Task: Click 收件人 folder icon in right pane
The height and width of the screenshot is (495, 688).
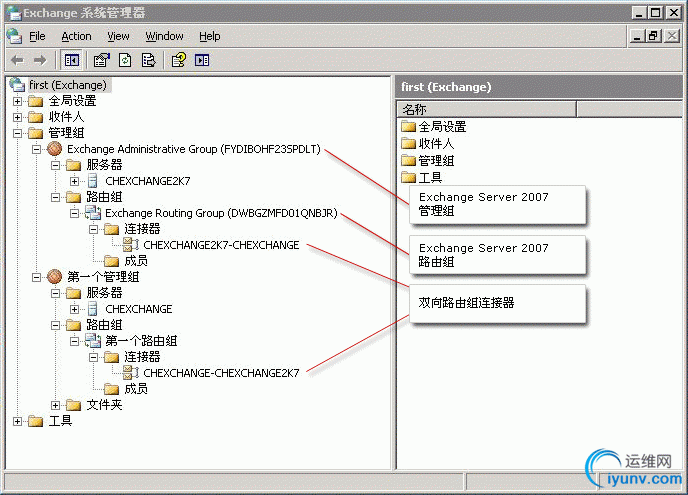Action: point(408,143)
